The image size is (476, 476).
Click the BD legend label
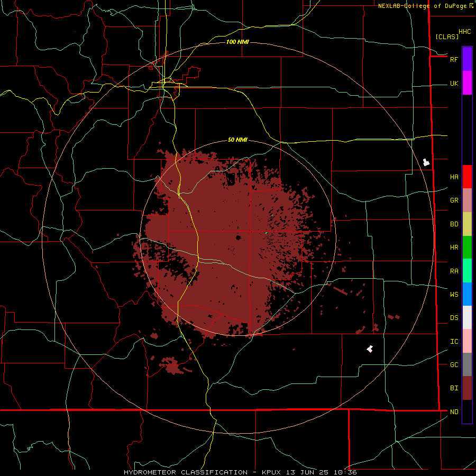click(454, 224)
